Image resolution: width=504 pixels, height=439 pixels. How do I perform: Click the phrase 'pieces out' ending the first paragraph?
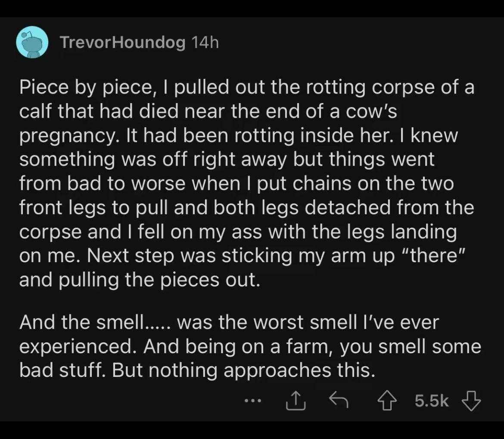[210, 280]
